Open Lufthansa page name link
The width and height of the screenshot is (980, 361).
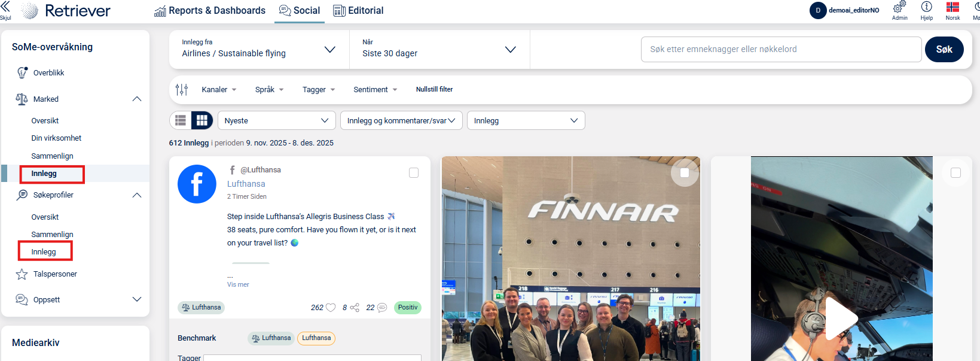click(x=246, y=184)
